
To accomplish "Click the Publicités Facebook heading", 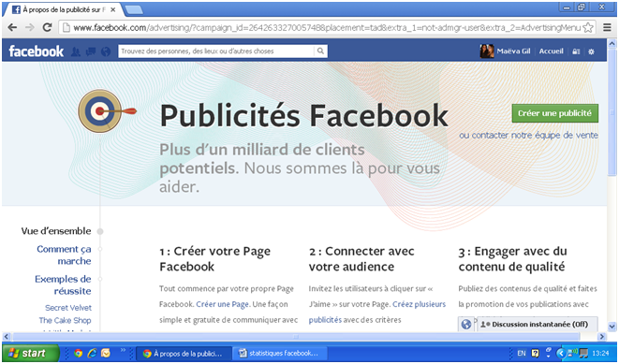I will [304, 115].
